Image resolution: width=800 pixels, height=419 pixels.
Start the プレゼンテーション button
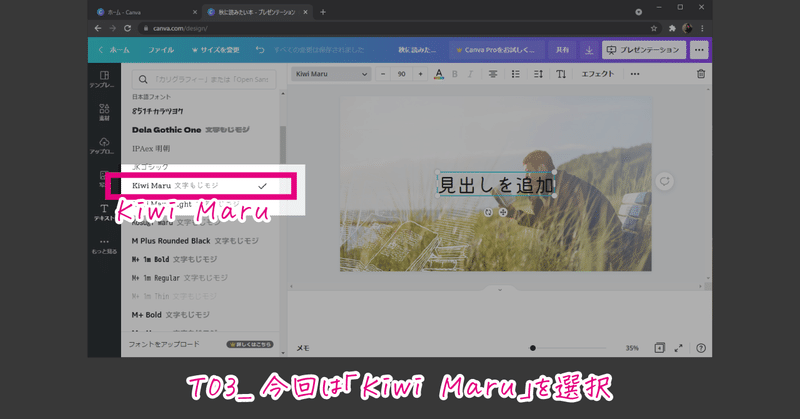(x=643, y=50)
